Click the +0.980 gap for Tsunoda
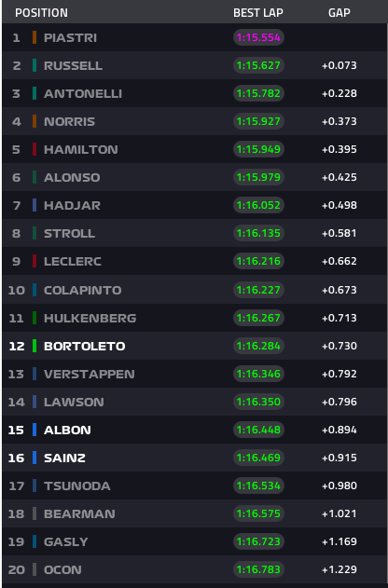This screenshot has width=388, height=588. (339, 485)
